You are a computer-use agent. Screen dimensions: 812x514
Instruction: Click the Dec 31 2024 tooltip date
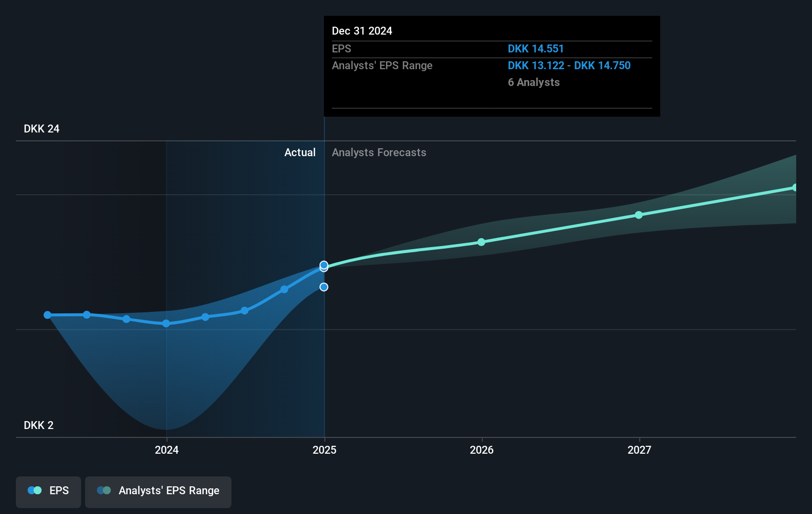coord(362,31)
